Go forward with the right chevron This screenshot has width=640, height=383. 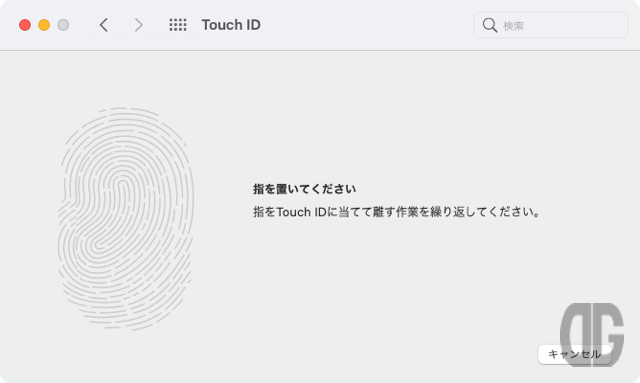139,25
